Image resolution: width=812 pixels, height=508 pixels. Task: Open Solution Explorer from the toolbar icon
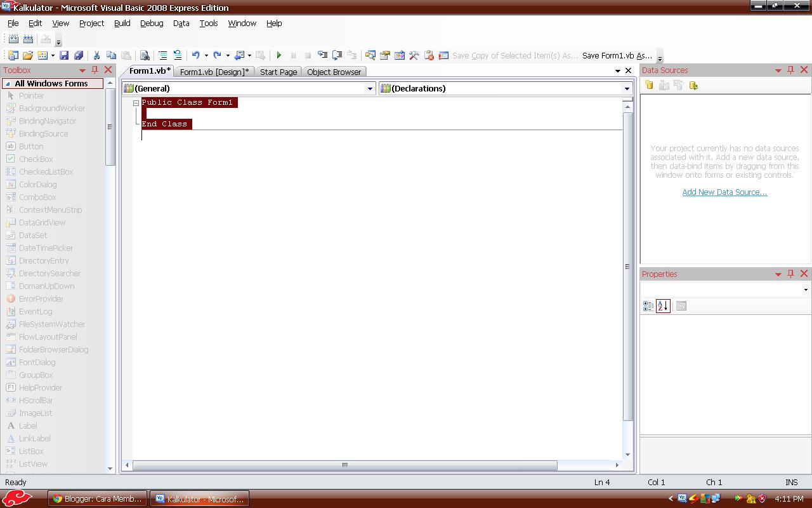click(x=370, y=55)
